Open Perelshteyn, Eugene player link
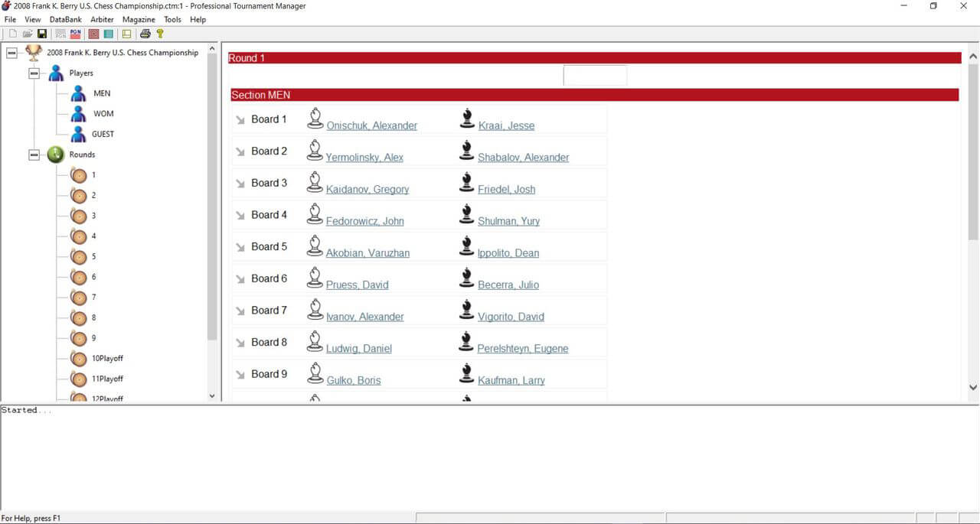 [x=523, y=348]
